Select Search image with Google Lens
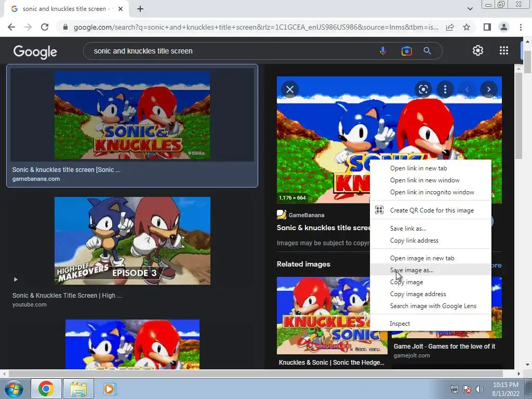Screen dimensions: 532x399 click(430, 305)
